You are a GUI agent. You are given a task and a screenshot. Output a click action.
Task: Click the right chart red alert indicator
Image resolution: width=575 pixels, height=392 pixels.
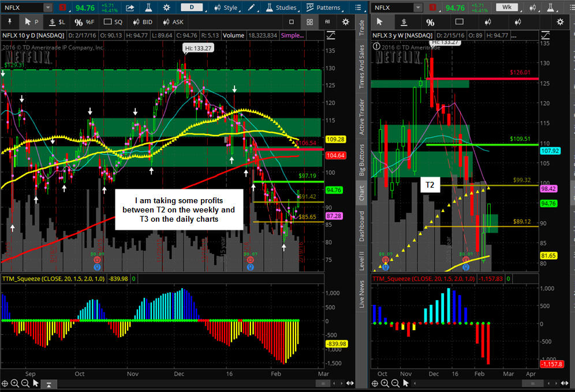tap(433, 8)
